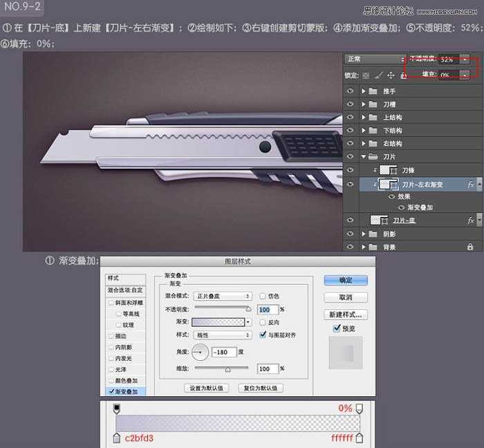
Task: Toggle 预览 checkbox
Action: 337,328
